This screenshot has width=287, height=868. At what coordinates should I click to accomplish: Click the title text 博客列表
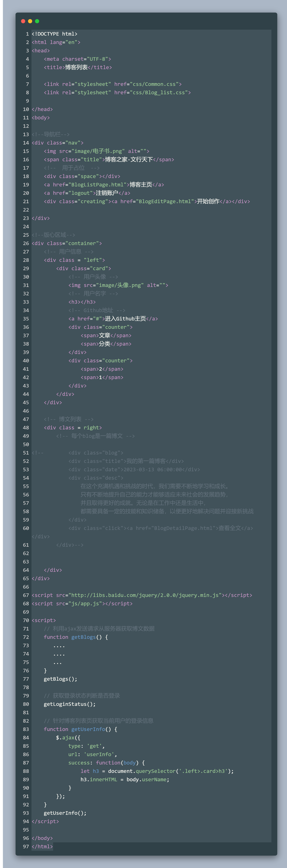coord(76,67)
